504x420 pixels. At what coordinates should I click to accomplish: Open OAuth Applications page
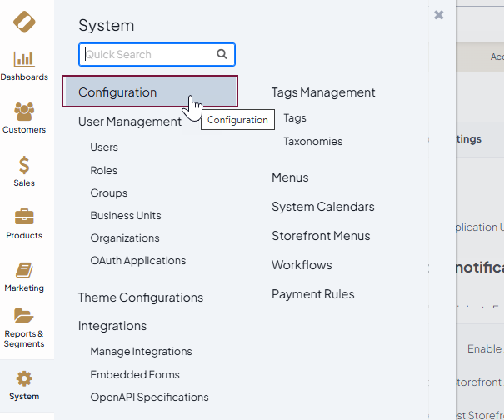coord(138,261)
